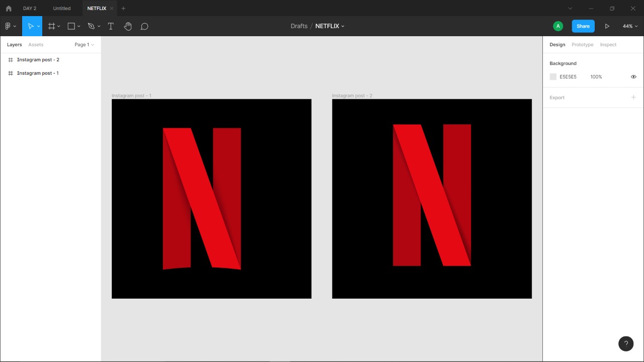Screen dimensions: 644x362
Task: Switch to the Untitled tab
Action: pos(62,9)
